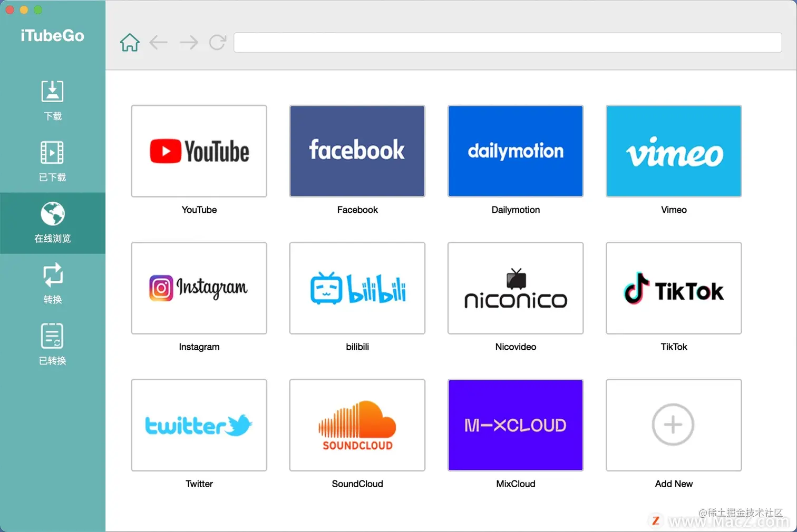Click the 已转换 sidebar label

[x=52, y=361]
